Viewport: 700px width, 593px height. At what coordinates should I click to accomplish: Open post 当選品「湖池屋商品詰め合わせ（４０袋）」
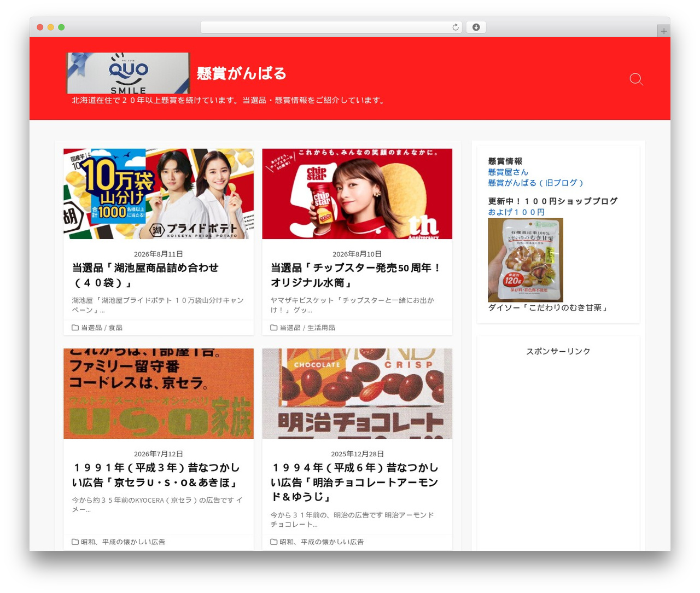(145, 275)
